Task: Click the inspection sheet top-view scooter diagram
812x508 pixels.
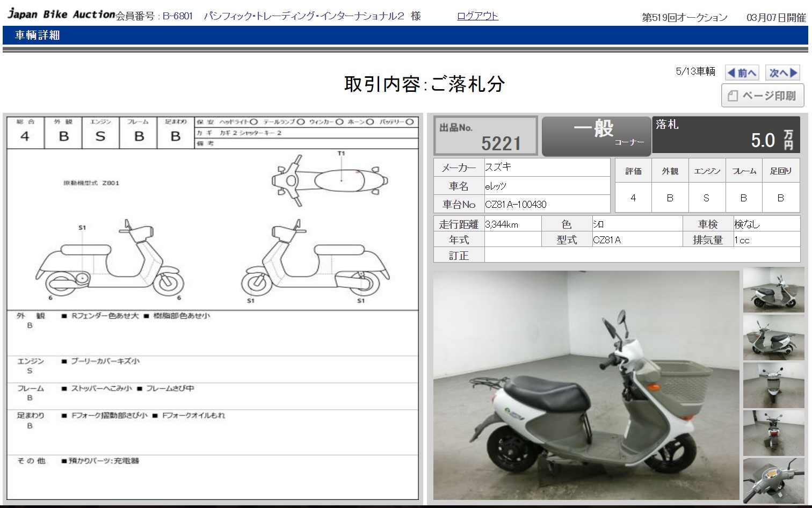Action: [x=329, y=180]
